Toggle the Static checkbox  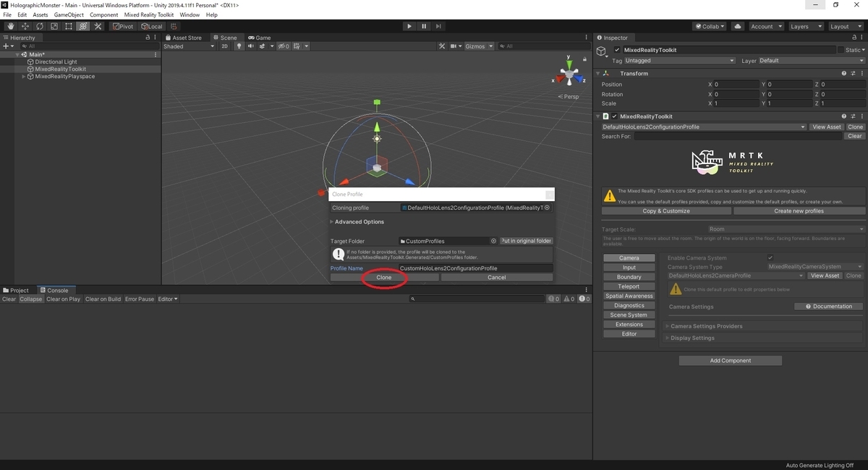841,50
